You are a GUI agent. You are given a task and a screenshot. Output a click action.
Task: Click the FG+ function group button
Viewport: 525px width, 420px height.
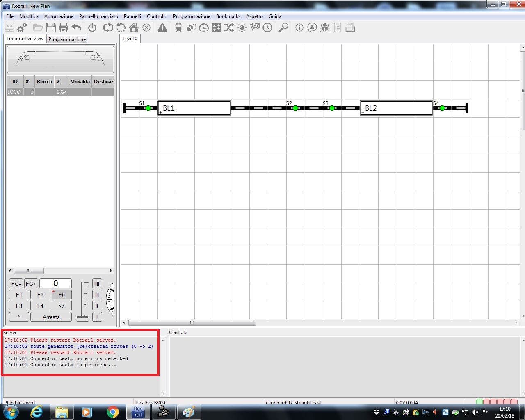[31, 284]
